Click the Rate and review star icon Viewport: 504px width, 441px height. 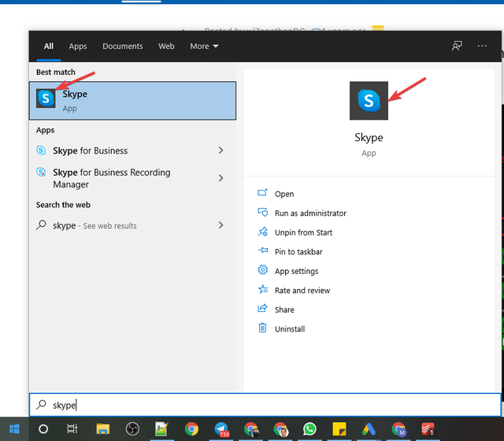(x=262, y=289)
